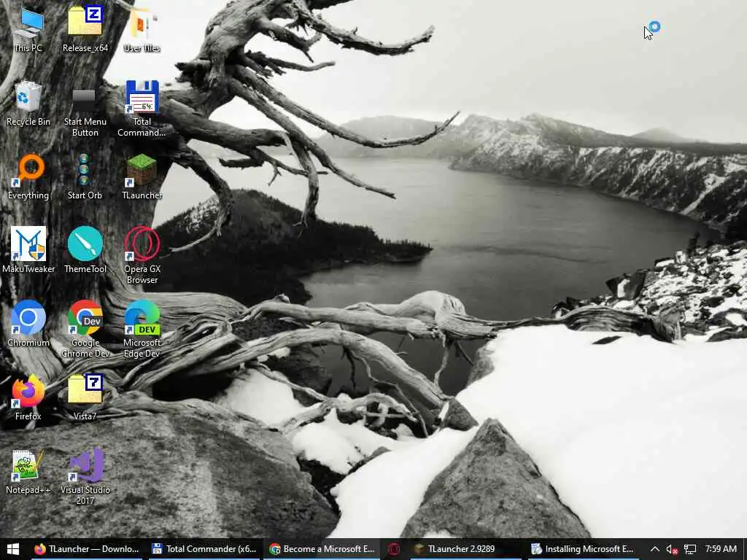
Task: Select the Visual Studio 2017 shortcut
Action: point(85,477)
